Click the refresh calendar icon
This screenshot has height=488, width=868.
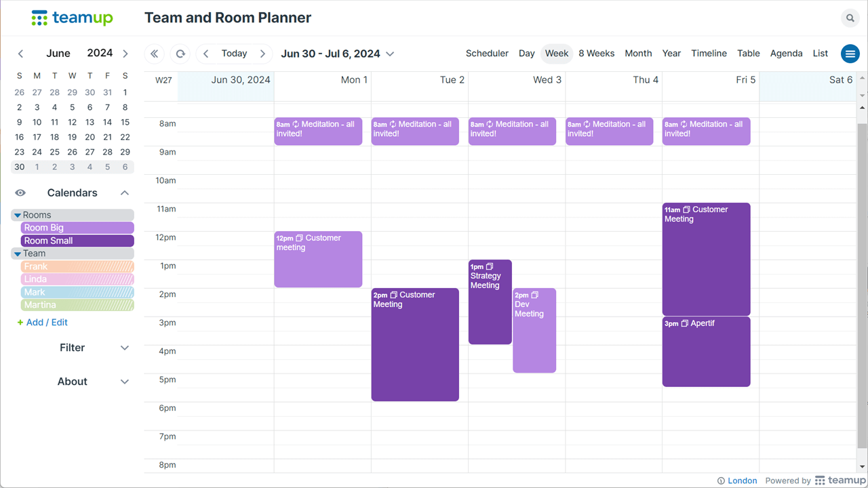(x=179, y=54)
